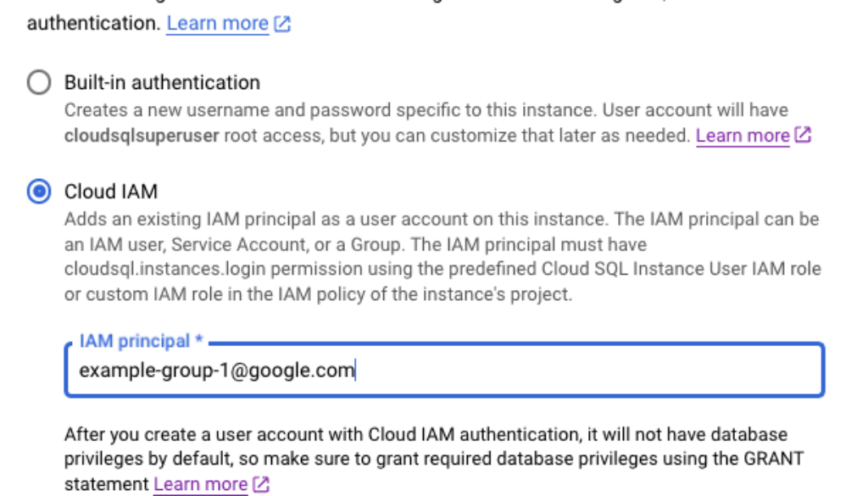868x496 pixels.
Task: Select the Cloud IAM radio button
Action: tap(39, 192)
